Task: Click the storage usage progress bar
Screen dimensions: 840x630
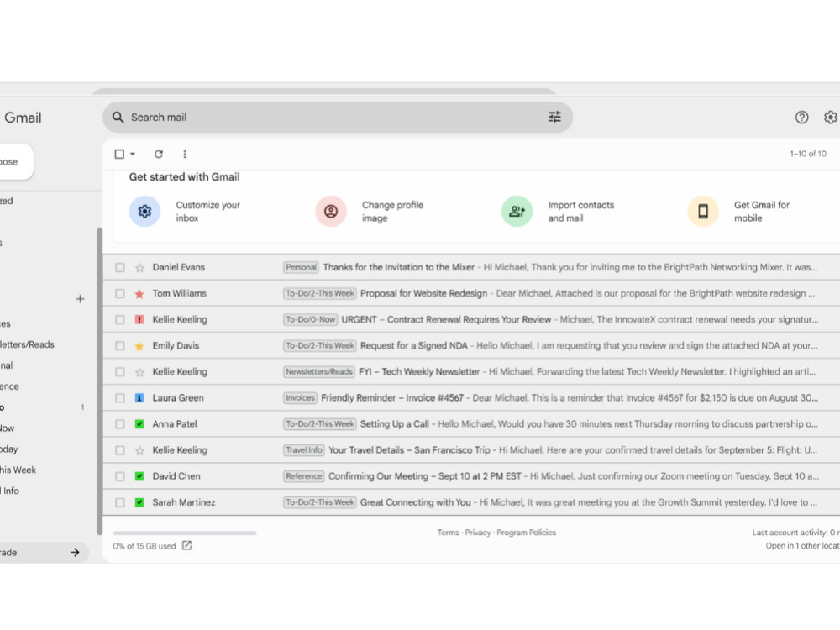Action: (185, 533)
